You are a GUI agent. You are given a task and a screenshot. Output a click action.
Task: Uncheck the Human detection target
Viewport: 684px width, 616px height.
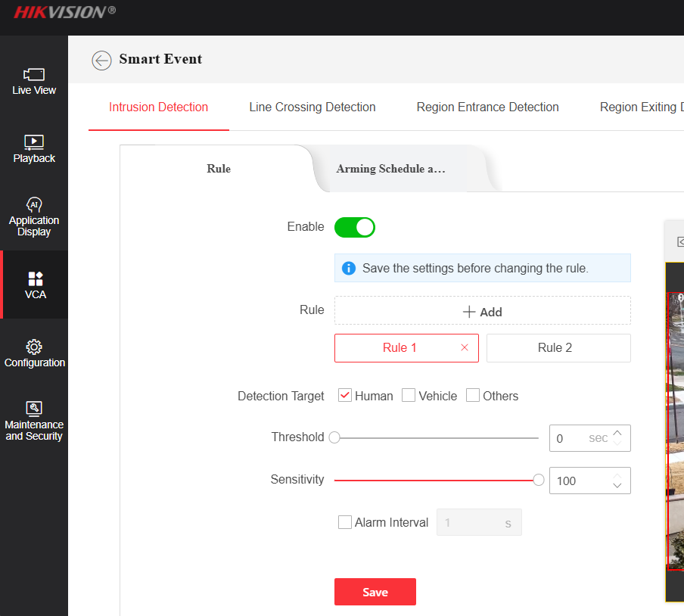click(345, 396)
